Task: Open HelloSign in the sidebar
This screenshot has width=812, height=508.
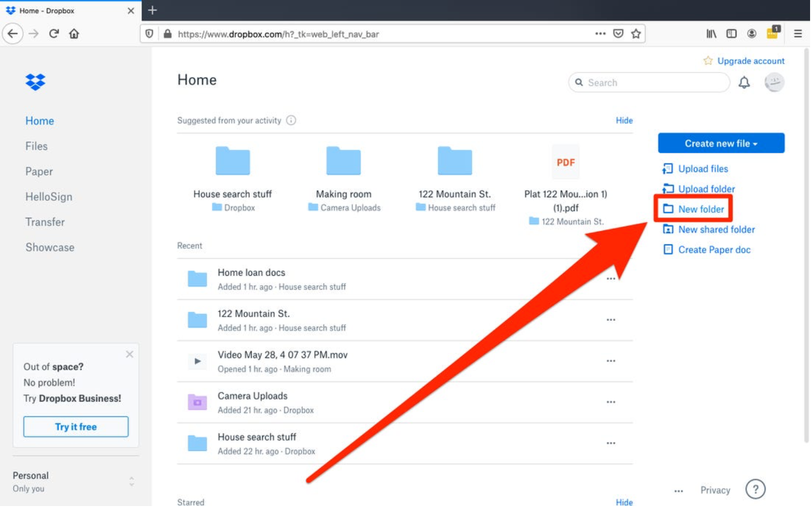Action: (x=49, y=197)
